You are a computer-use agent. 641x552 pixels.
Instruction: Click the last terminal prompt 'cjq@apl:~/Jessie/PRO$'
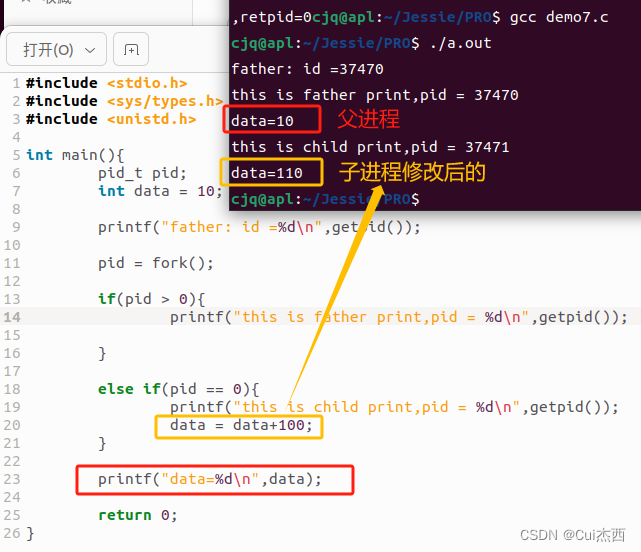pyautogui.click(x=325, y=199)
